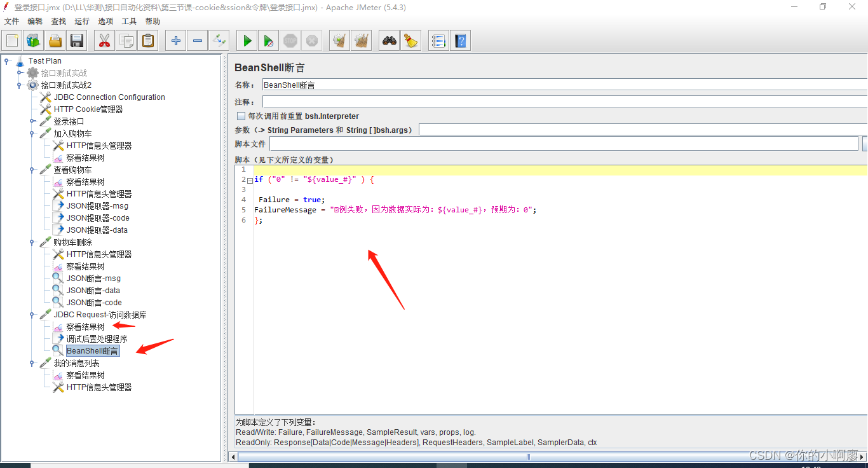Screen dimensions: 868x468
Task: Click the Toggle enable/disable toolbar icon
Action: point(219,41)
